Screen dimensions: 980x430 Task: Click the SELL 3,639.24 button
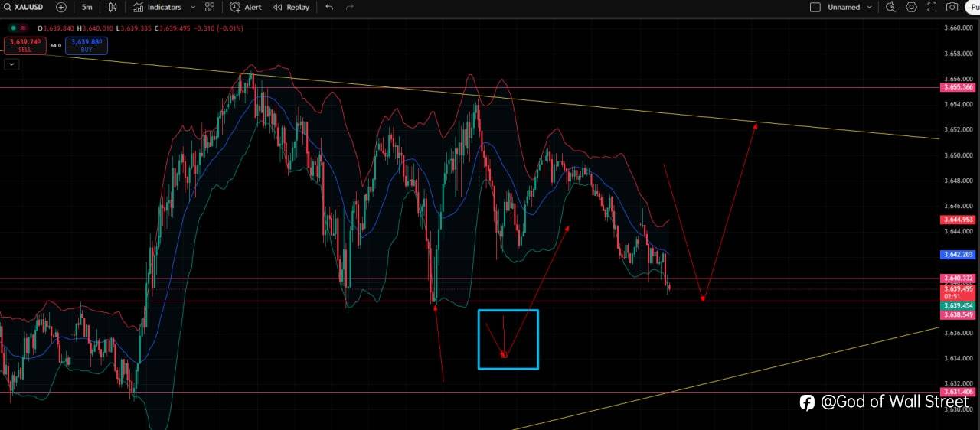24,45
